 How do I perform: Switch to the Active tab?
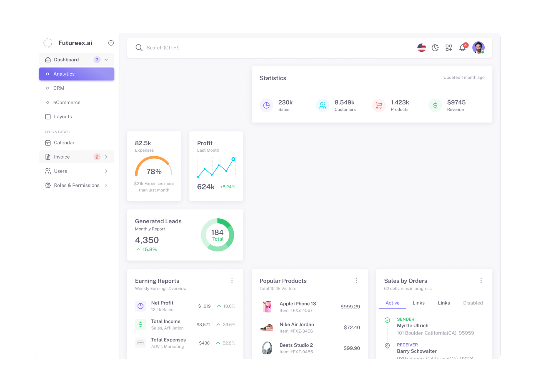[392, 303]
